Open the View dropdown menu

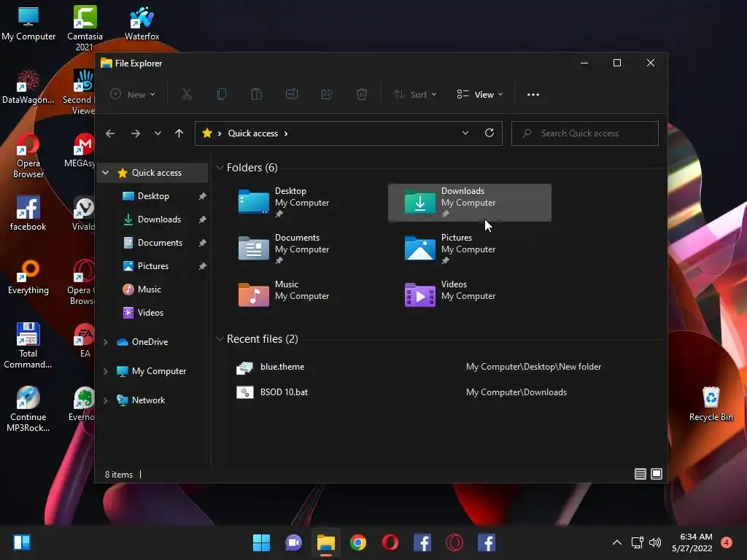point(480,94)
